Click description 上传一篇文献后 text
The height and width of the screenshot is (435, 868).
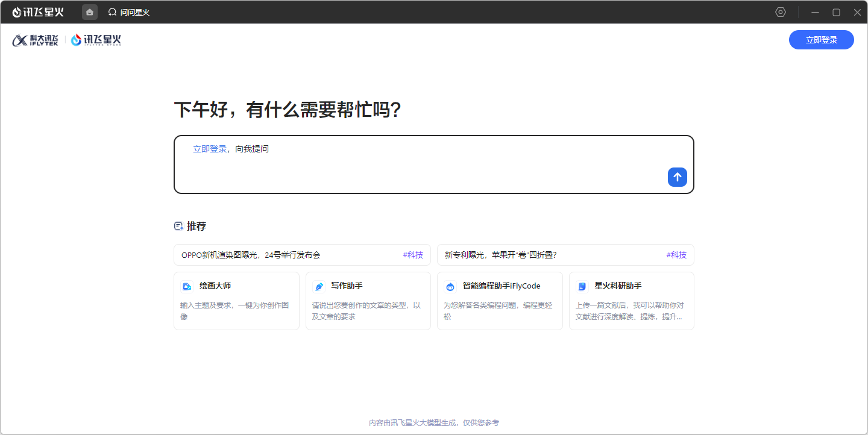click(x=630, y=311)
